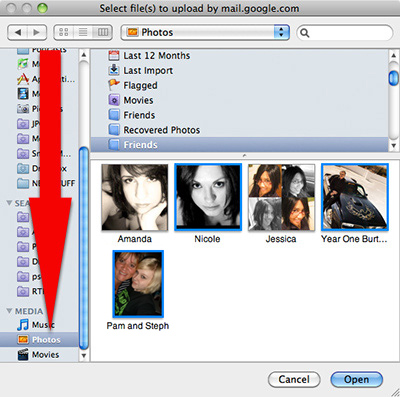
Task: Switch to icon view mode
Action: 64,32
